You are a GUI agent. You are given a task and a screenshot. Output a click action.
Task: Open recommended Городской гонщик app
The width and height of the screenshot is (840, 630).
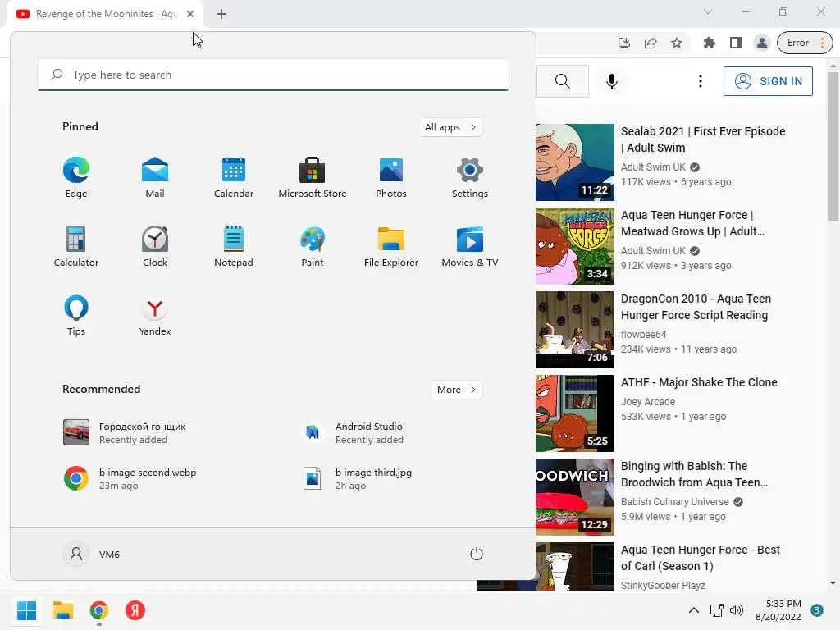coord(126,433)
